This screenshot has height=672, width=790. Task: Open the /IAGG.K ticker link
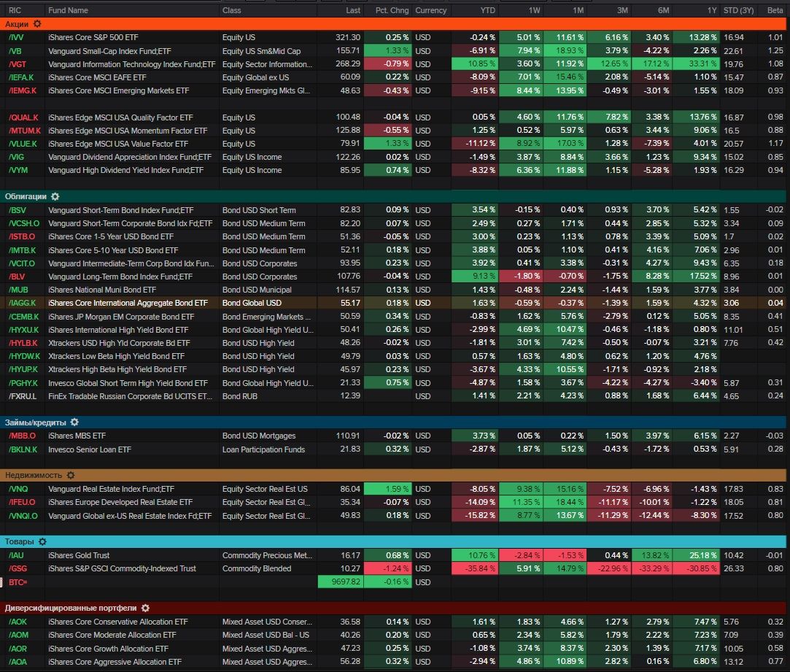22,303
